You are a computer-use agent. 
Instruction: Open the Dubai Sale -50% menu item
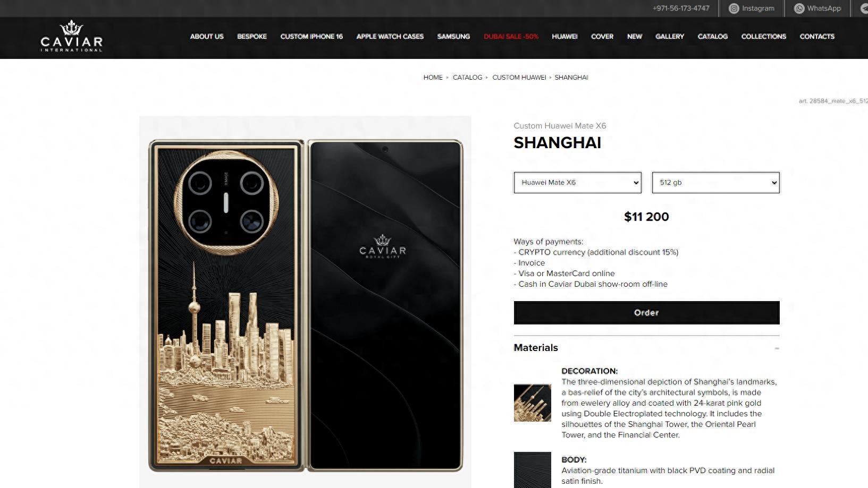pyautogui.click(x=511, y=37)
